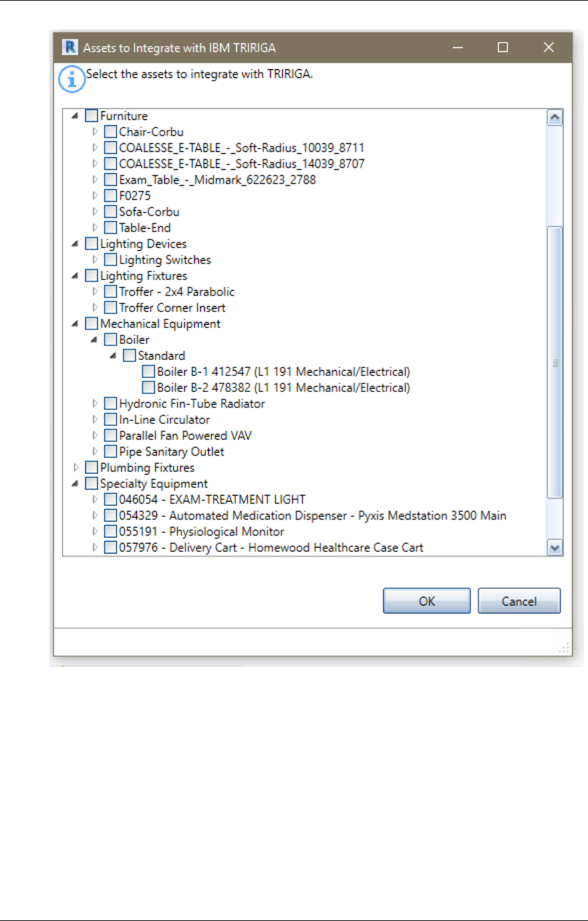The image size is (588, 921).
Task: Collapse the Lighting Fixtures node
Action: 76,276
